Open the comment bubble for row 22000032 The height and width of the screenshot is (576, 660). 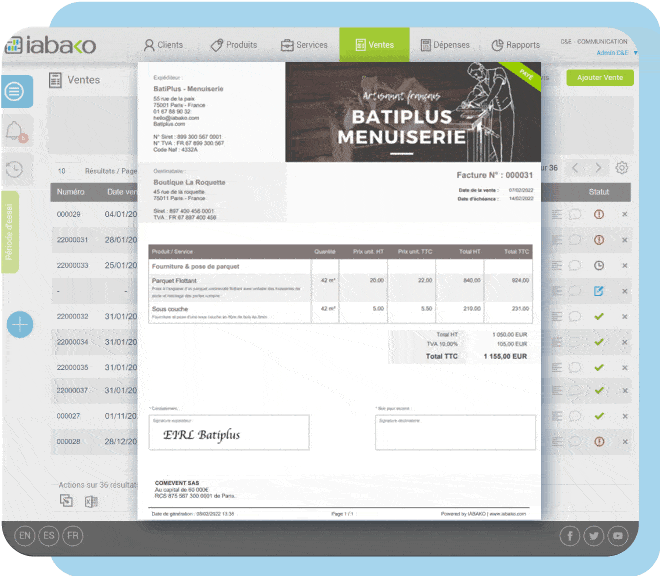[575, 317]
